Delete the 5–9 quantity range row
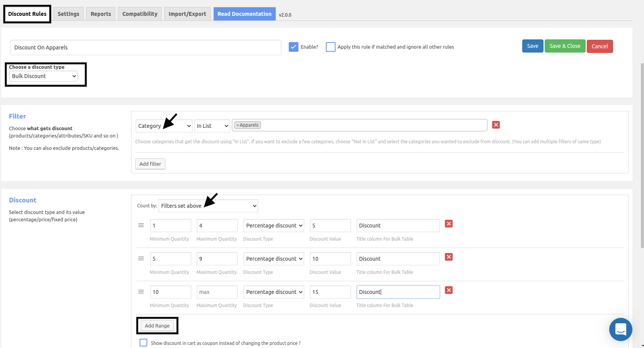The height and width of the screenshot is (348, 644). [x=449, y=257]
